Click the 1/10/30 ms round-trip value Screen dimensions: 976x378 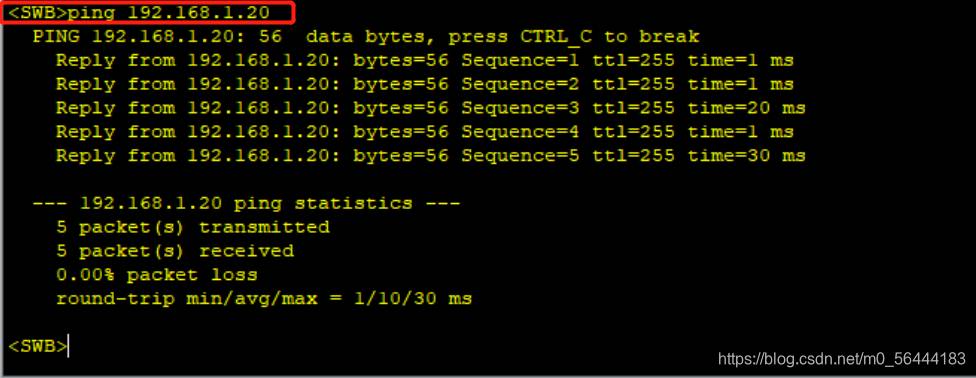[x=413, y=299]
